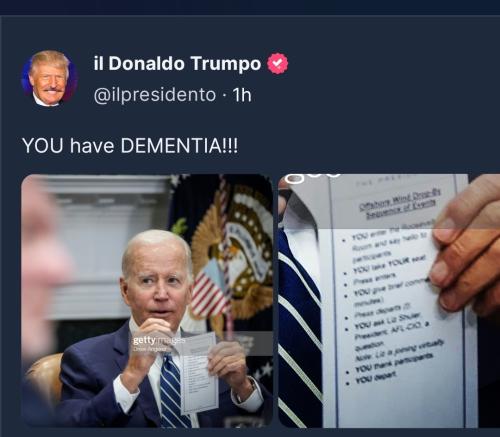Click the pink verified badge
Image resolution: width=500 pixels, height=437 pixels.
click(278, 63)
